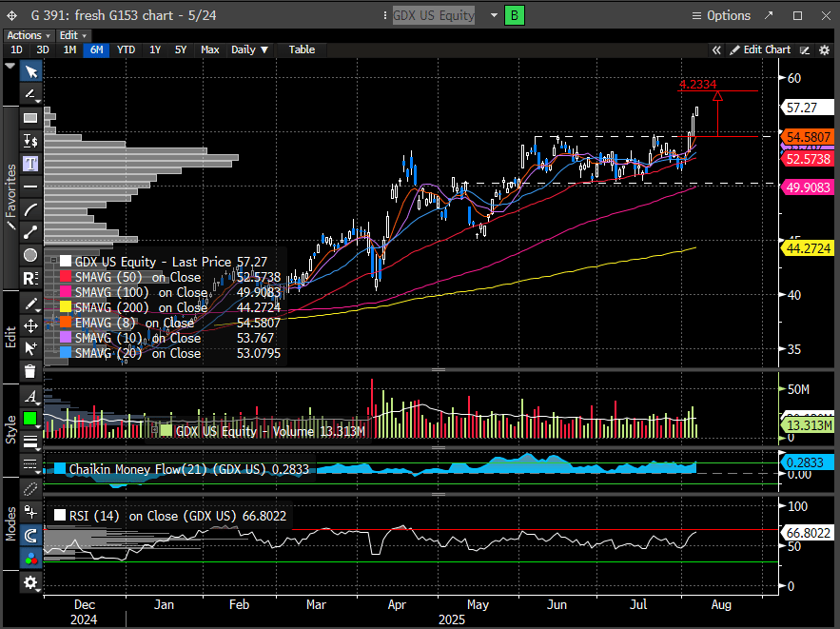The height and width of the screenshot is (629, 840).
Task: Toggle the RGB color circles mode
Action: click(x=31, y=559)
